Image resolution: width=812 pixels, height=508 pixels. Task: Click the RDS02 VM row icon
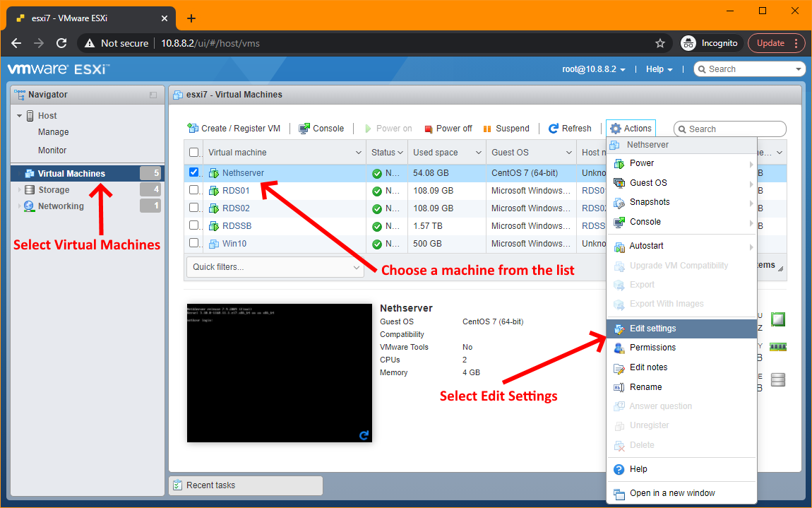[x=214, y=208]
